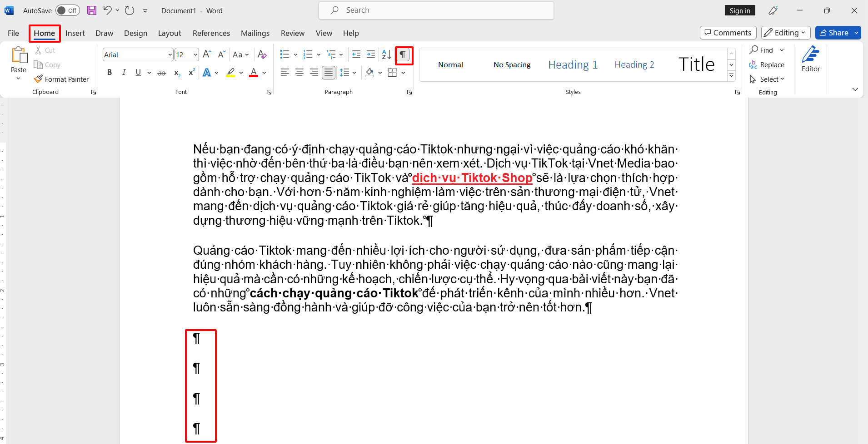Image resolution: width=868 pixels, height=444 pixels.
Task: Open the File menu
Action: (x=14, y=33)
